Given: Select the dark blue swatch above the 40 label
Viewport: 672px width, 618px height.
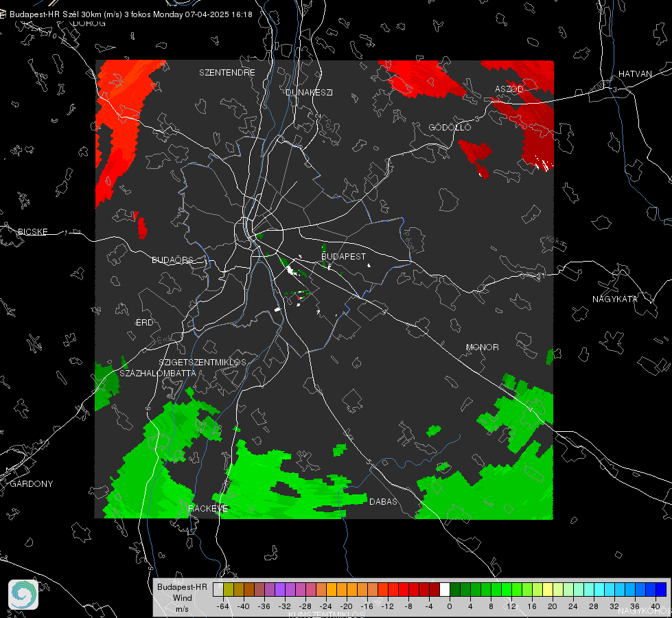Looking at the screenshot, I should (x=661, y=589).
